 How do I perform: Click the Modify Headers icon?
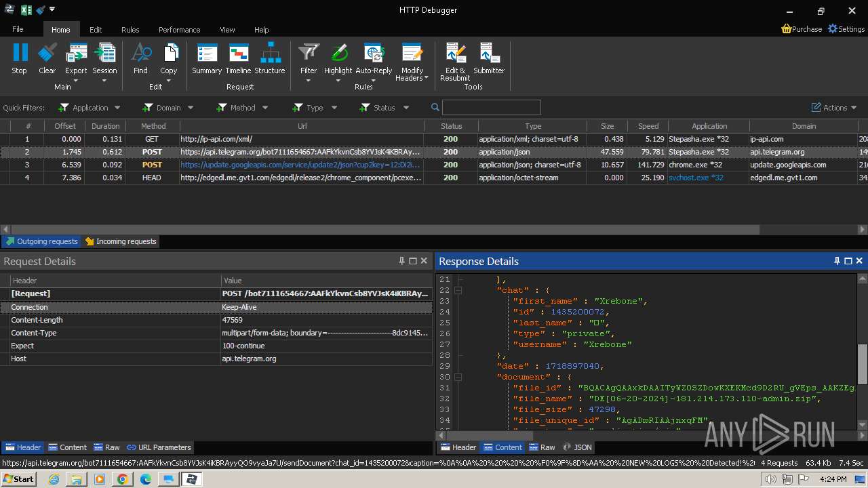point(412,53)
